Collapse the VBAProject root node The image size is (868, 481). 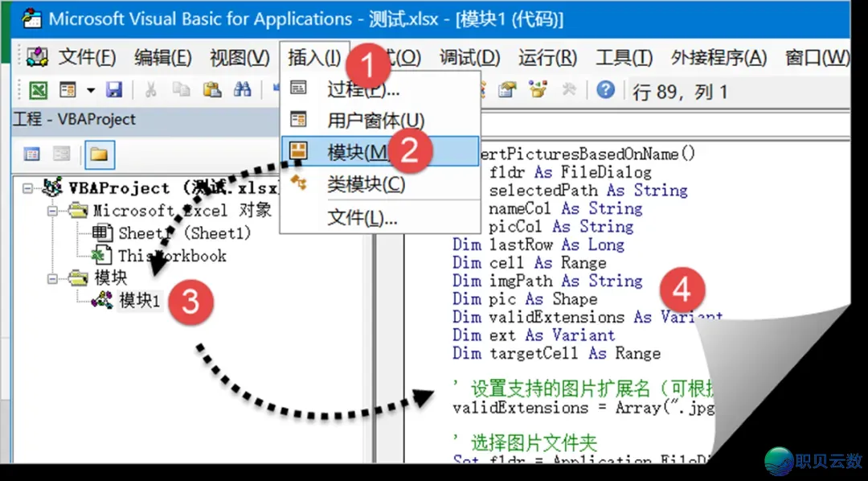pos(27,188)
